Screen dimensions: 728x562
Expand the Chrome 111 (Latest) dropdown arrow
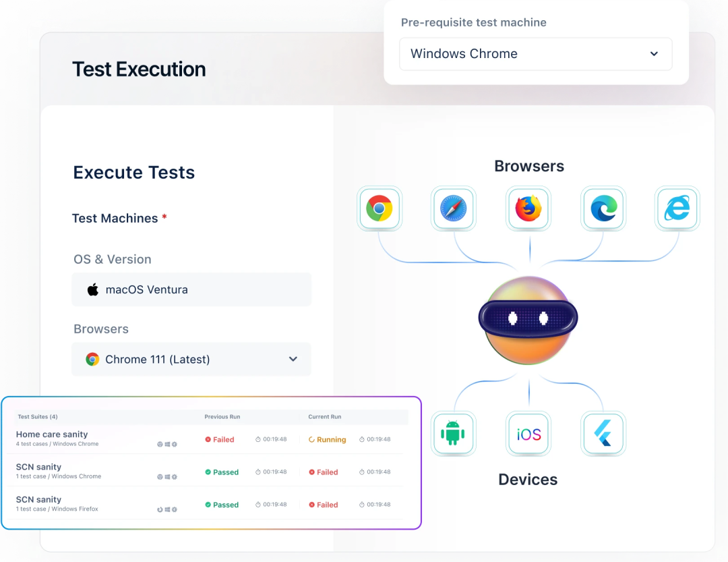click(293, 359)
